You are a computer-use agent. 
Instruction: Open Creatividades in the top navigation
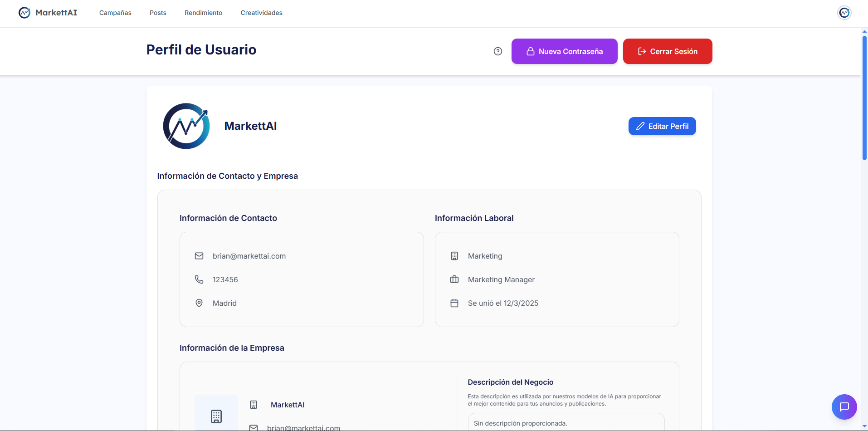pos(261,13)
